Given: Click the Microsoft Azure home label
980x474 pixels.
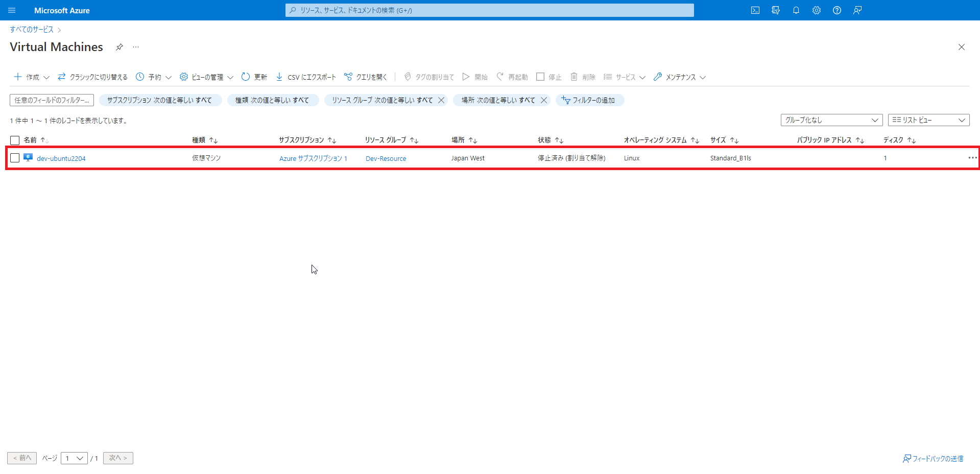Looking at the screenshot, I should pyautogui.click(x=62, y=10).
